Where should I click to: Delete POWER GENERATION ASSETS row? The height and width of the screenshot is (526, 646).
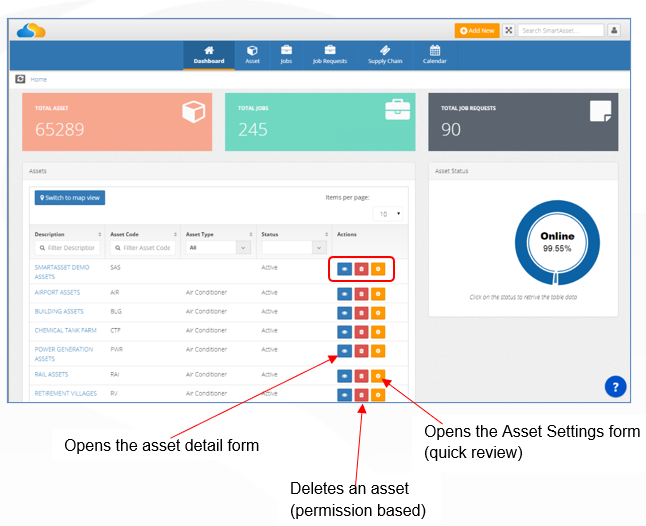pos(361,351)
